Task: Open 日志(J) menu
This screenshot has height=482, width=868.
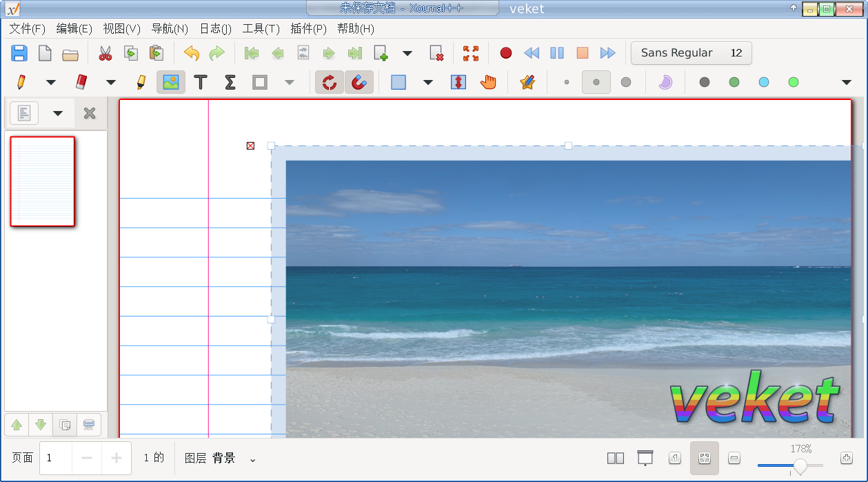Action: 215,28
